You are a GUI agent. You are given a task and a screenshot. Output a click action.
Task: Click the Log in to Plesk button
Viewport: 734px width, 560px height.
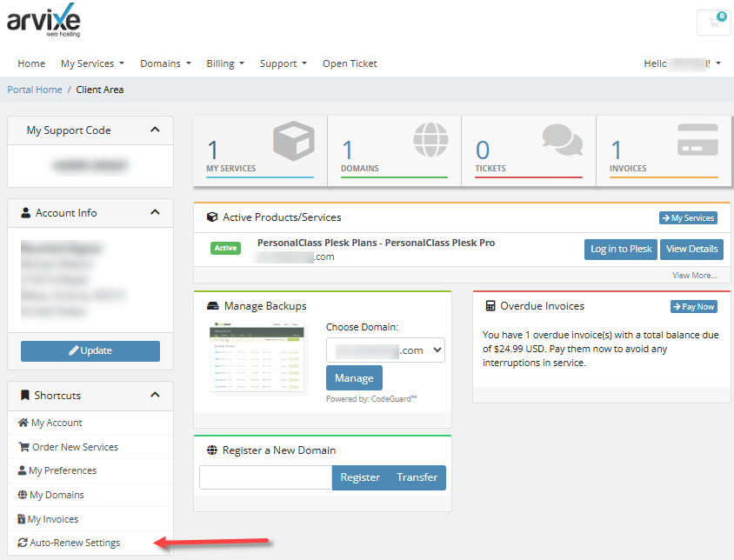coord(621,249)
